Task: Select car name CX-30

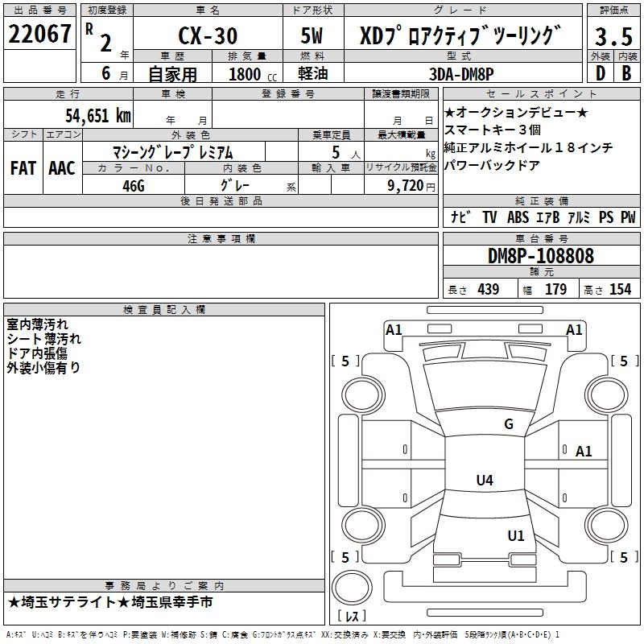Action: pyautogui.click(x=208, y=35)
